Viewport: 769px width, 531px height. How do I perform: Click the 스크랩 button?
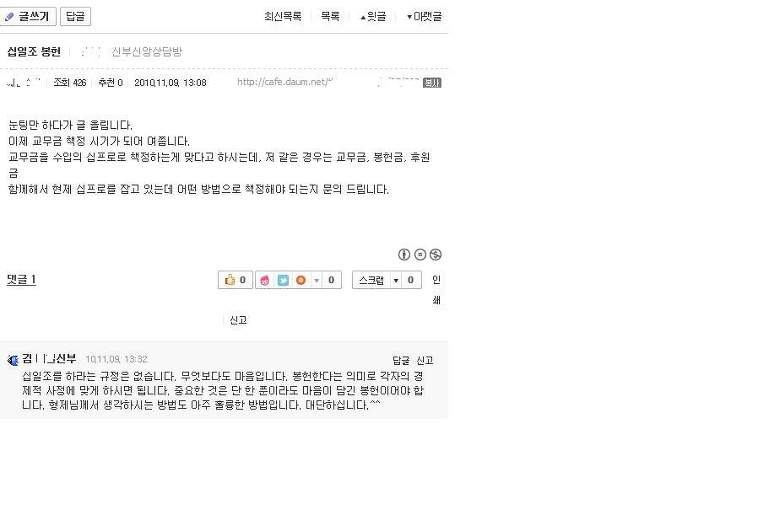371,280
